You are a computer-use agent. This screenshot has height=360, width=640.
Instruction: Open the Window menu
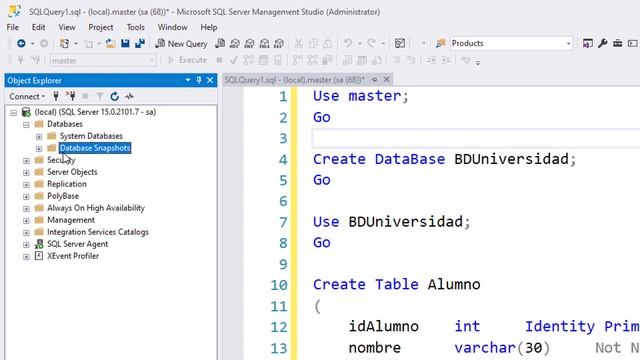click(173, 27)
